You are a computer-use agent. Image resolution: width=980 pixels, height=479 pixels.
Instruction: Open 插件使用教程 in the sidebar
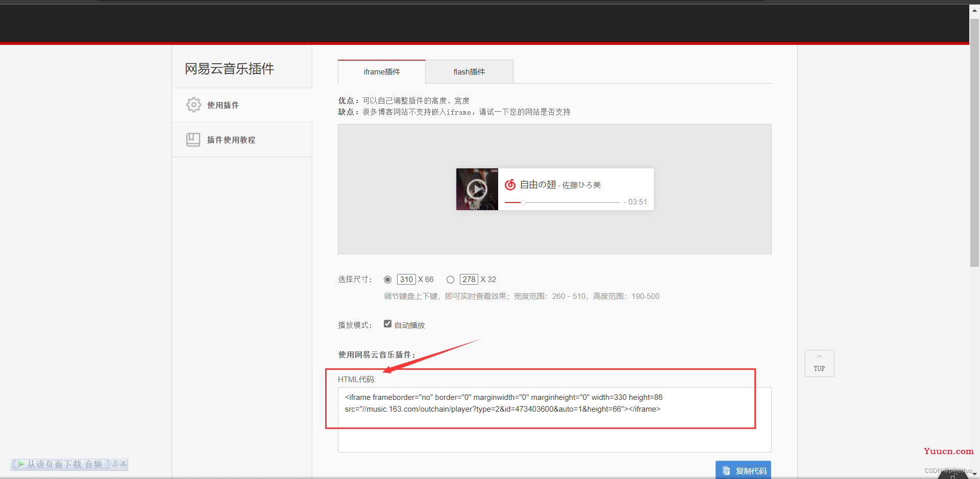[x=242, y=140]
